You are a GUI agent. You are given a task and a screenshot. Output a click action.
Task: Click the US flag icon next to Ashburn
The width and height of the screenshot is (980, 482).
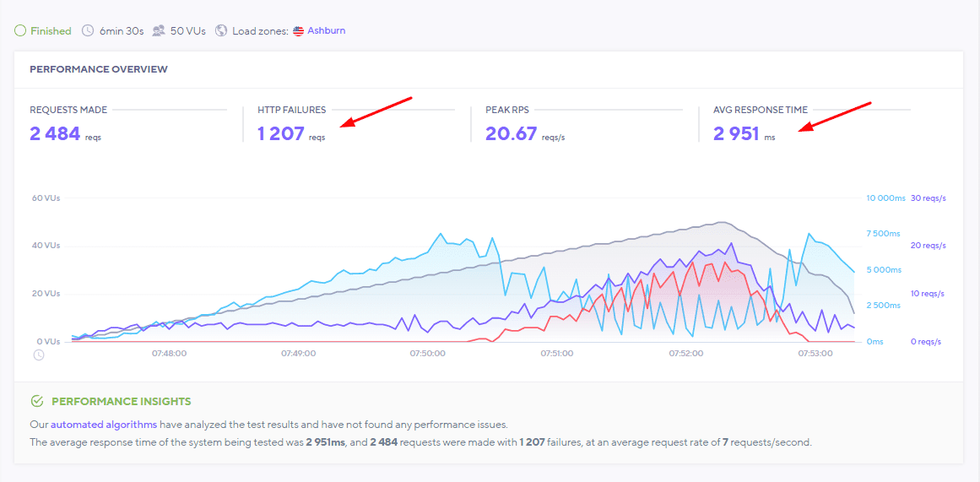[299, 31]
